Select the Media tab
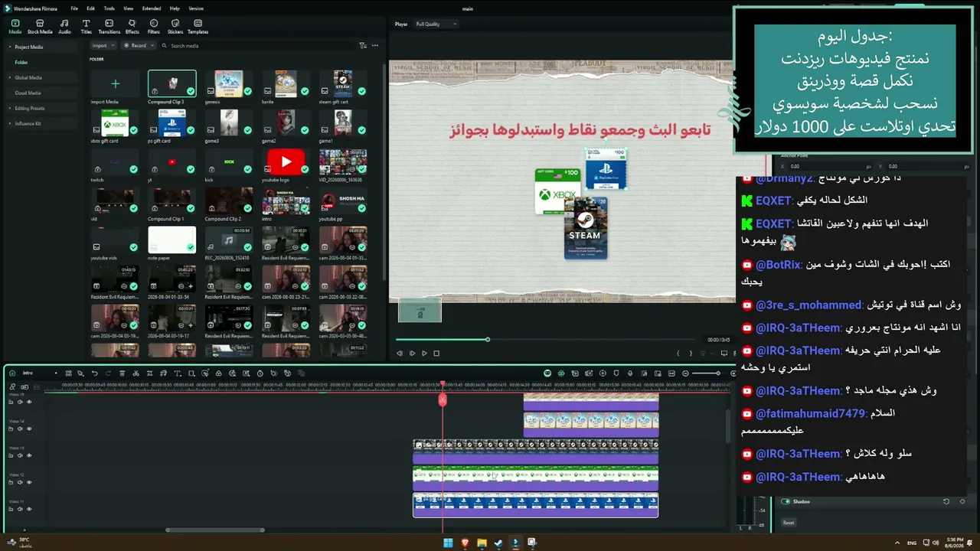 click(x=15, y=27)
